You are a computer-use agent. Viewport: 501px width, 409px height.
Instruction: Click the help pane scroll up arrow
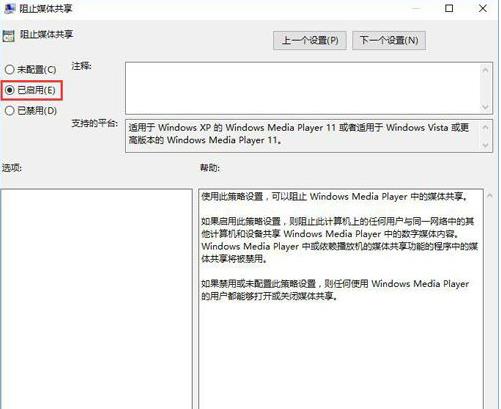click(490, 196)
